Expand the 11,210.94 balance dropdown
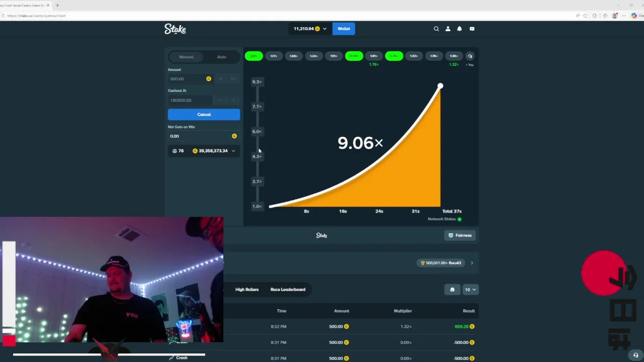This screenshot has width=644, height=362. point(310,29)
